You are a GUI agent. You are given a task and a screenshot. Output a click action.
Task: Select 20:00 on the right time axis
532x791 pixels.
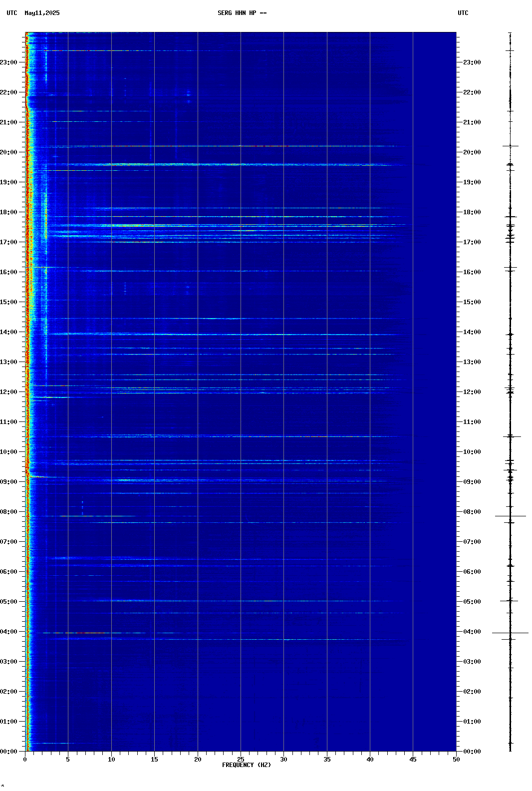click(x=472, y=152)
